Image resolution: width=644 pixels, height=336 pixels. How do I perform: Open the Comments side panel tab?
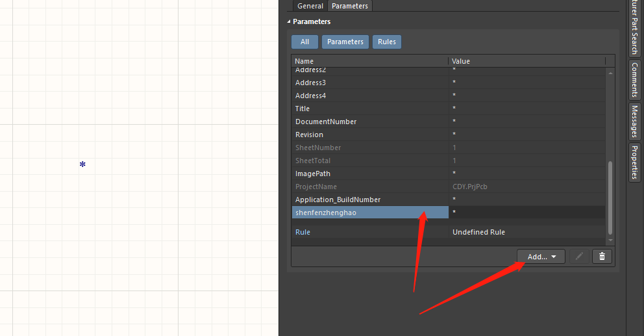coord(634,80)
